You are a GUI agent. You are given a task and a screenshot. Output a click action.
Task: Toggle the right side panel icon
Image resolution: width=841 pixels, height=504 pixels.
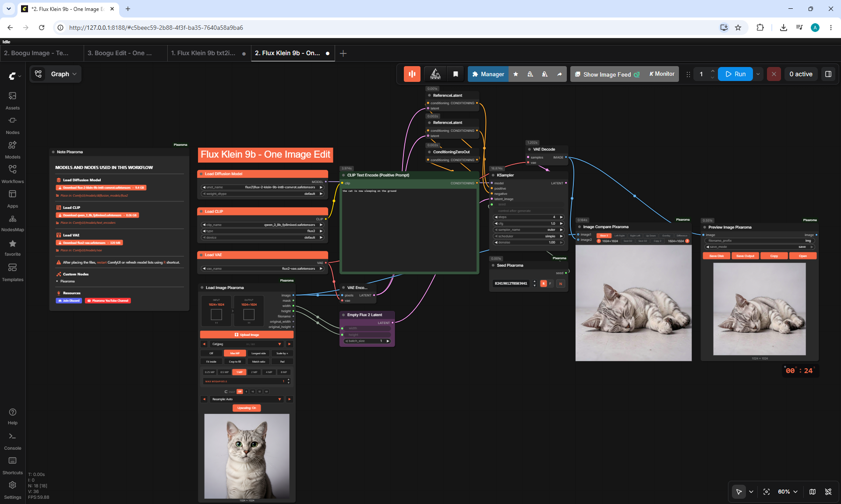click(828, 74)
